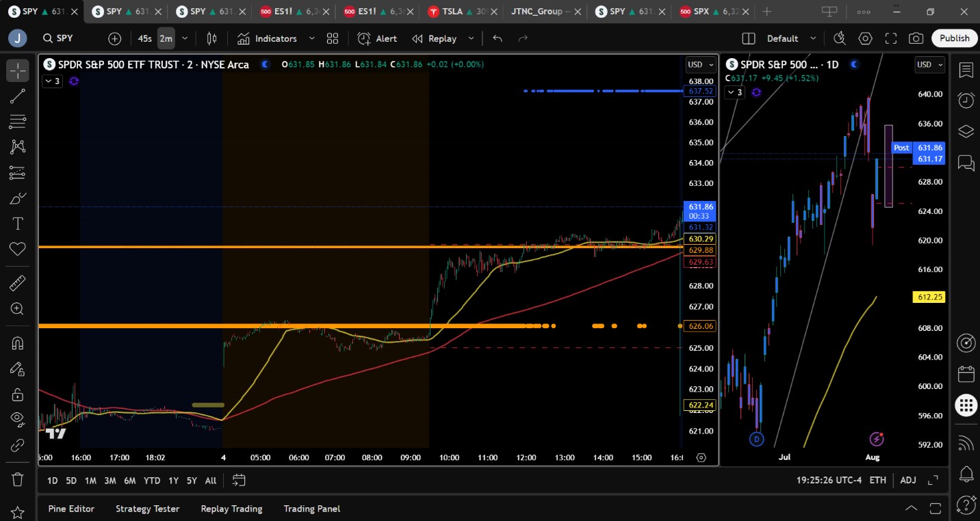Enter fullscreen mode from the top toolbar

(x=891, y=39)
